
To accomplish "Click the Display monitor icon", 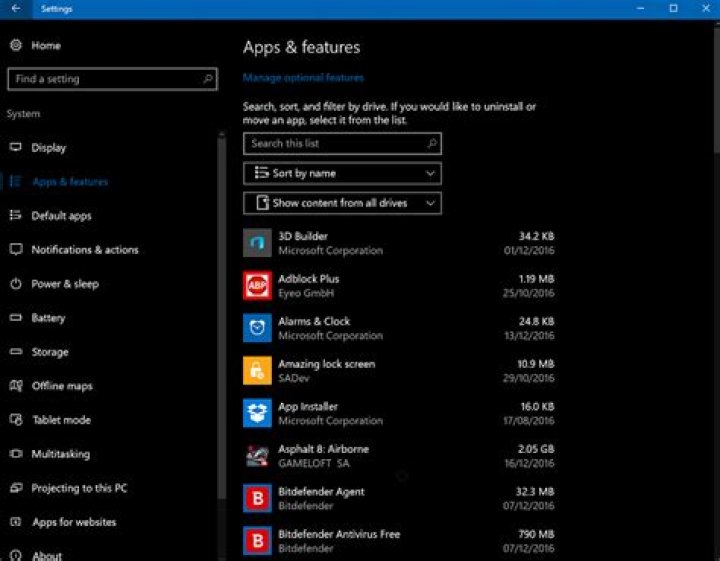I will pyautogui.click(x=16, y=147).
